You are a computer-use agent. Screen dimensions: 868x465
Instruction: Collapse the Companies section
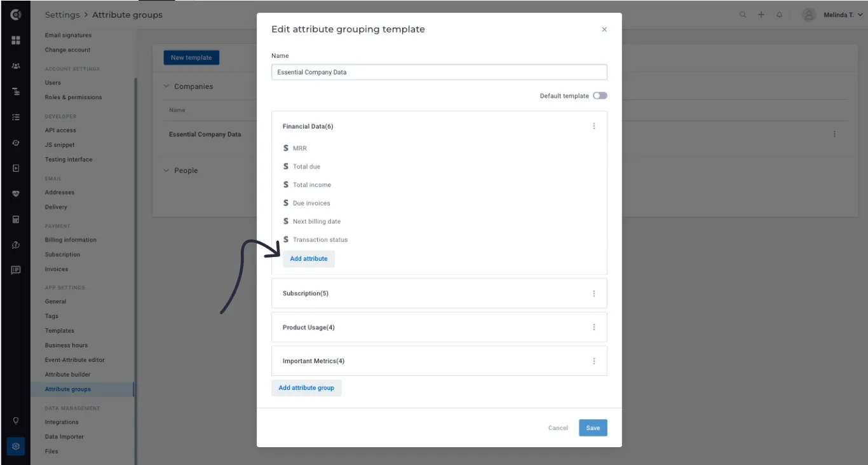pyautogui.click(x=166, y=87)
